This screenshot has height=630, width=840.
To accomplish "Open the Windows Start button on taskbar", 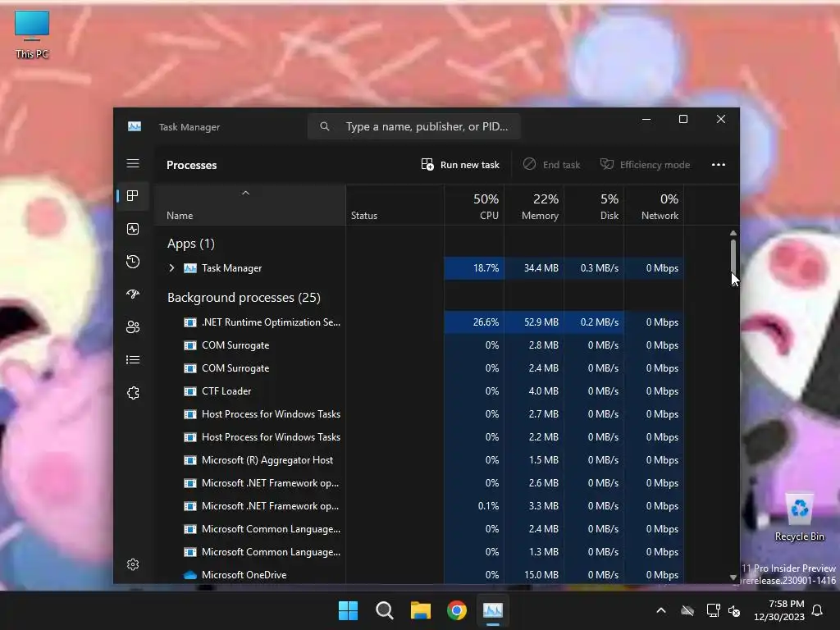I will click(x=348, y=610).
